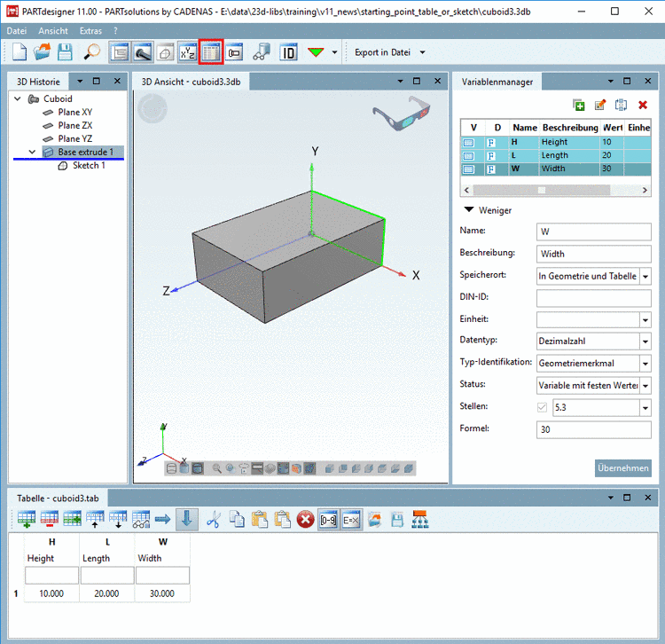Collapse details using Weniger triangle
The height and width of the screenshot is (644, 665).
click(467, 210)
